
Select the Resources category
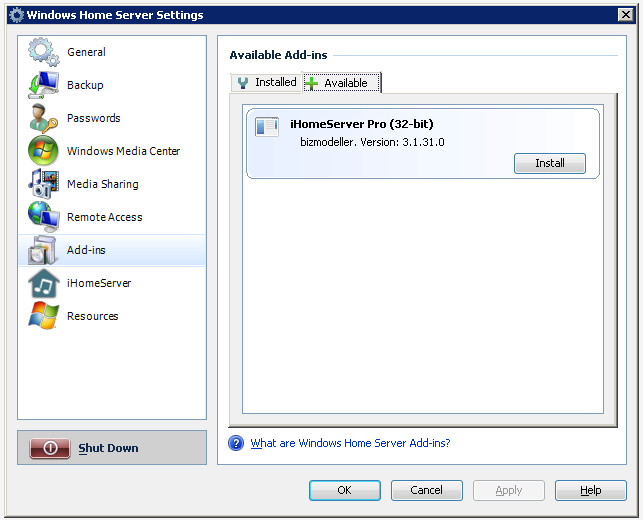pyautogui.click(x=112, y=316)
